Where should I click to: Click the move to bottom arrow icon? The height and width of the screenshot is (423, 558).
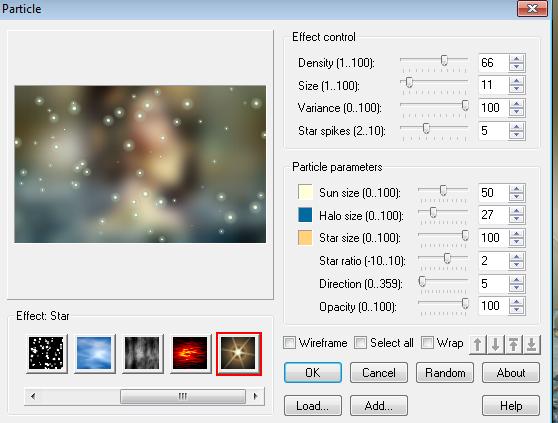pyautogui.click(x=532, y=344)
